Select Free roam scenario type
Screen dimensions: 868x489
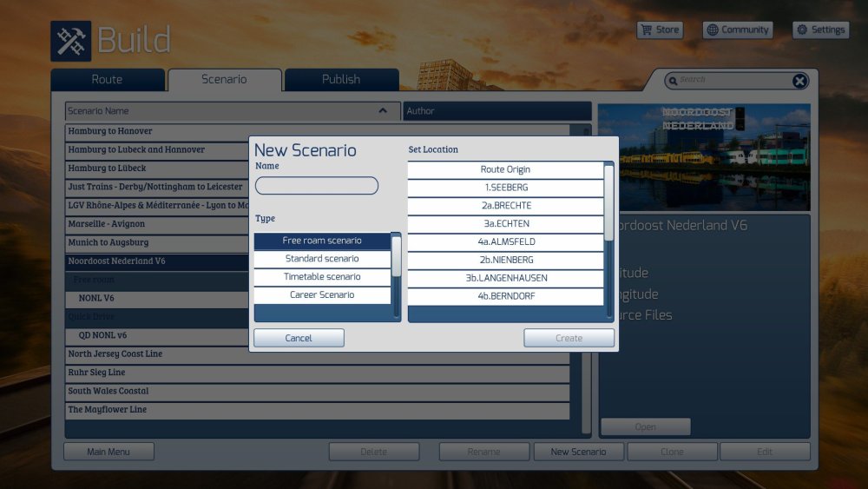322,241
